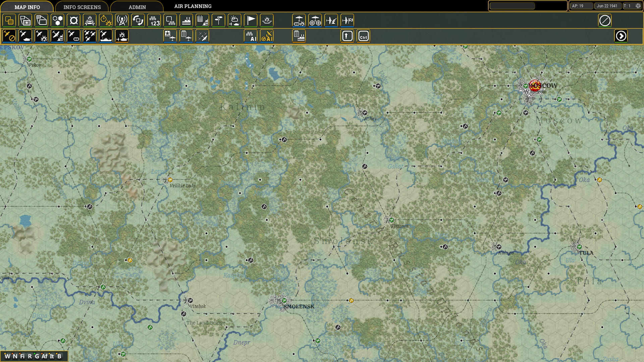Toggle the Af nation filter
Screen dimensions: 644x362
pyautogui.click(x=45, y=356)
